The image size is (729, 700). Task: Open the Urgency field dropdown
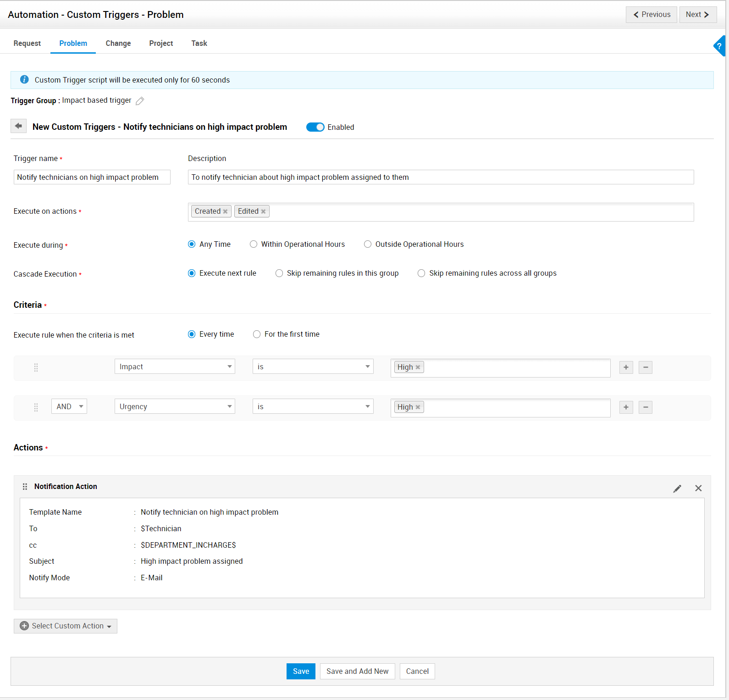pyautogui.click(x=175, y=406)
